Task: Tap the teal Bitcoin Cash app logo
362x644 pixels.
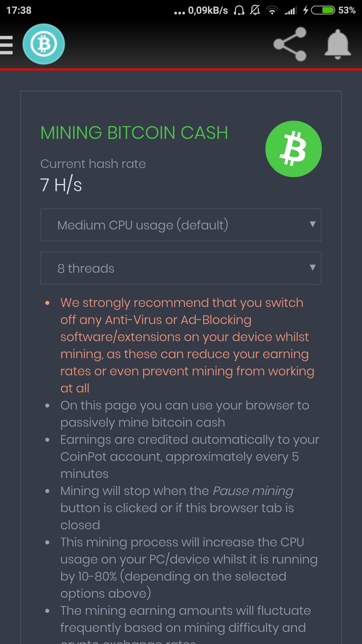Action: point(44,44)
